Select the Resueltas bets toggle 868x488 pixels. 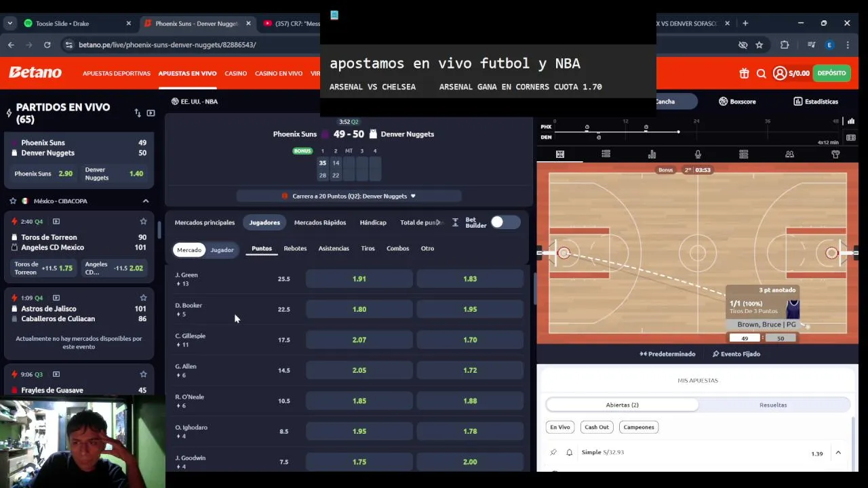pyautogui.click(x=773, y=405)
